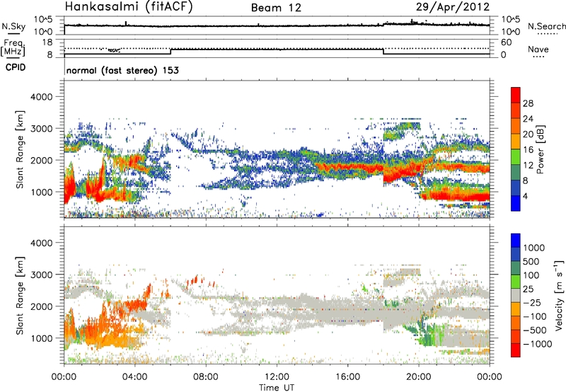
Task: Click the '4' label on power colorbar
Action: [525, 196]
